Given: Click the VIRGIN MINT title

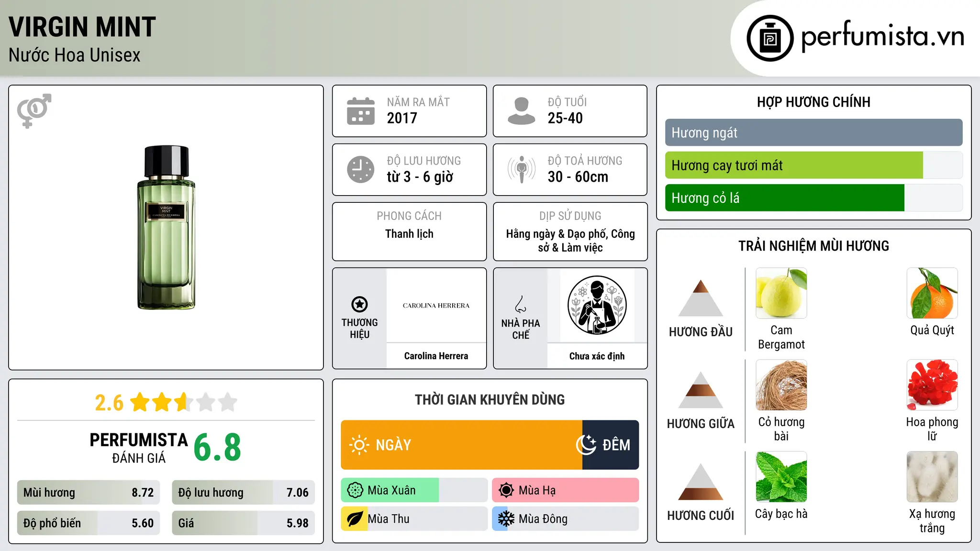Looking at the screenshot, I should coord(82,27).
